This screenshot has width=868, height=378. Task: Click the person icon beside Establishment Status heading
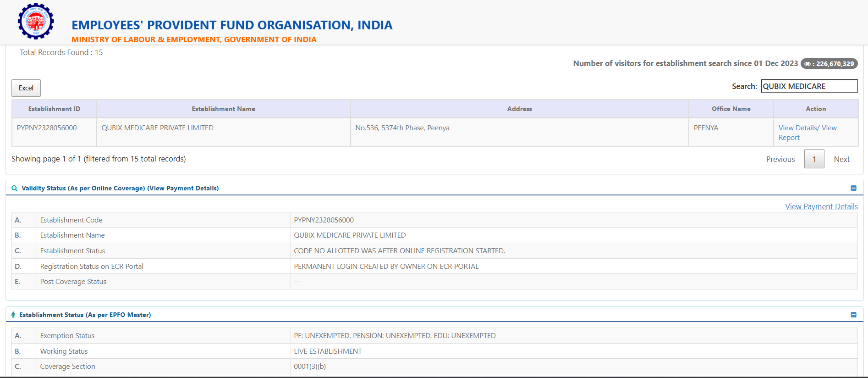pyautogui.click(x=13, y=315)
